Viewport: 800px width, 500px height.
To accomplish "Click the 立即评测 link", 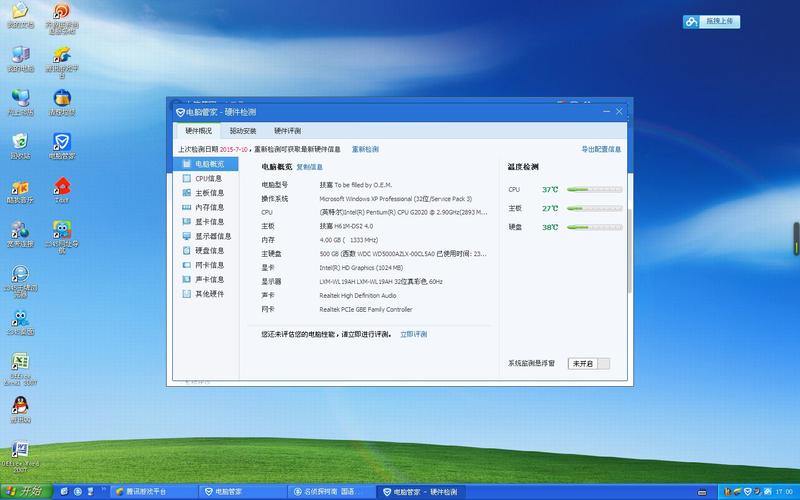I will tap(413, 334).
